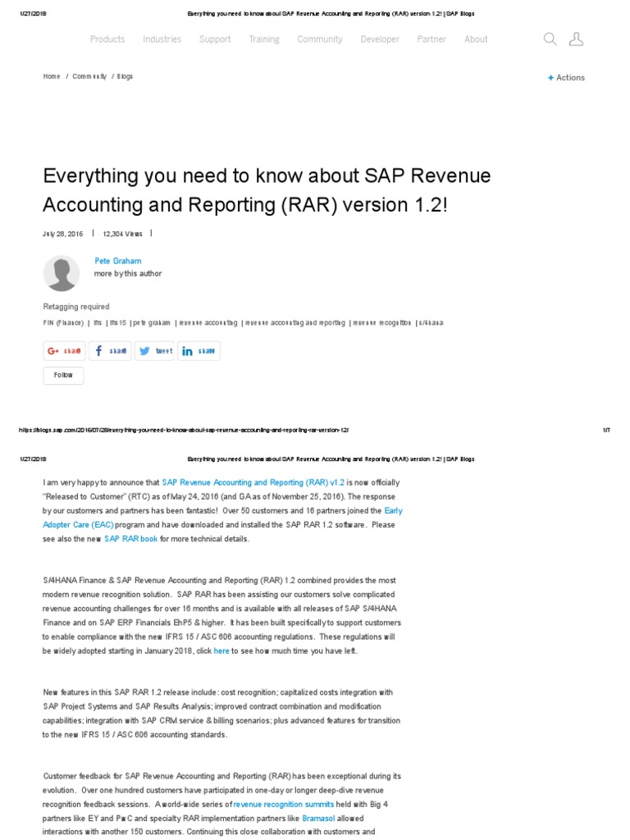Open the Products menu
The image size is (630, 840).
[x=107, y=39]
